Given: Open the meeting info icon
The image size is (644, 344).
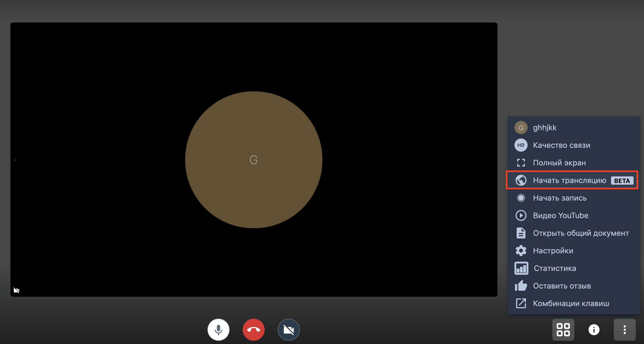Looking at the screenshot, I should tap(594, 329).
